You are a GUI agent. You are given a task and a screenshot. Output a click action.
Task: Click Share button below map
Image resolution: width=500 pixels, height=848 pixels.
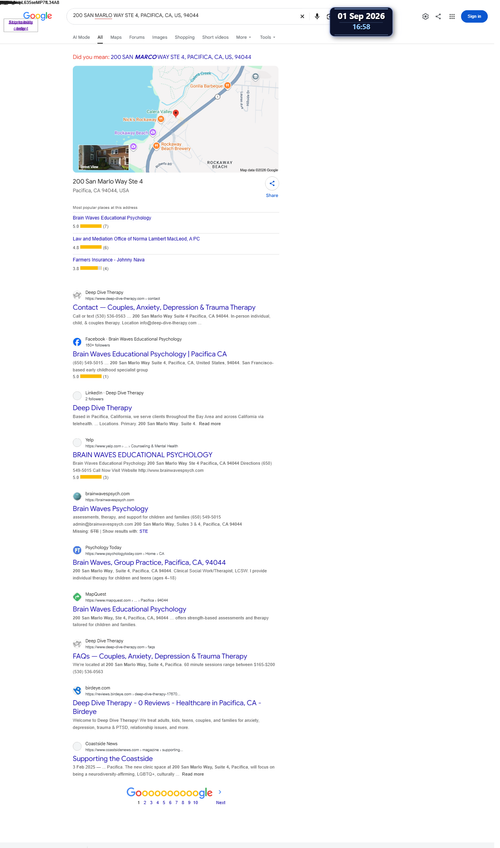[x=272, y=187]
